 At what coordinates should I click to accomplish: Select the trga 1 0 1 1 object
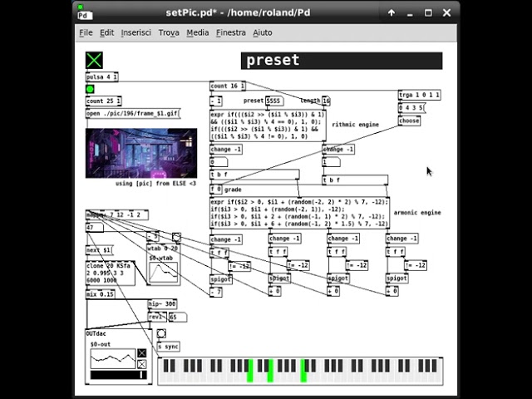coord(419,95)
